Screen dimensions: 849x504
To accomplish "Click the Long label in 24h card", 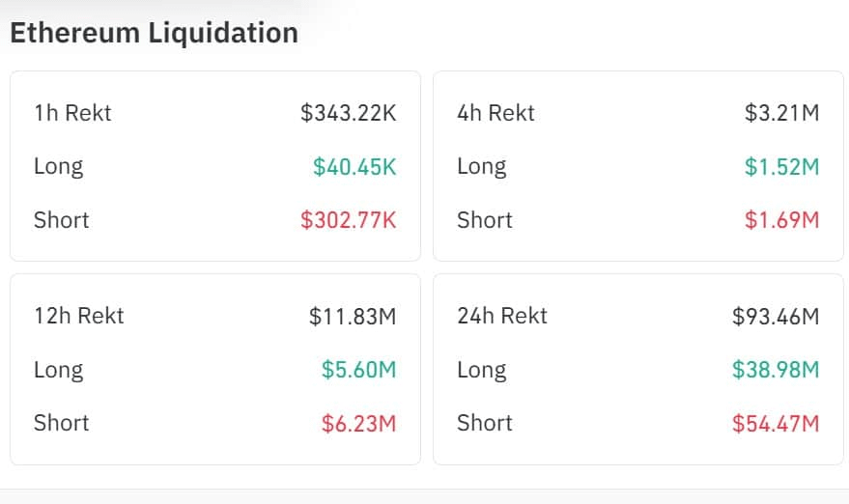I will [x=481, y=370].
